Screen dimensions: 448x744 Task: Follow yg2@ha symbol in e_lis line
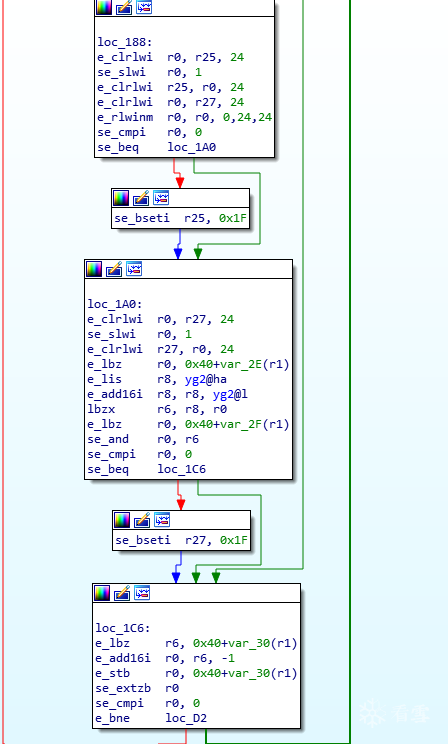click(x=205, y=380)
